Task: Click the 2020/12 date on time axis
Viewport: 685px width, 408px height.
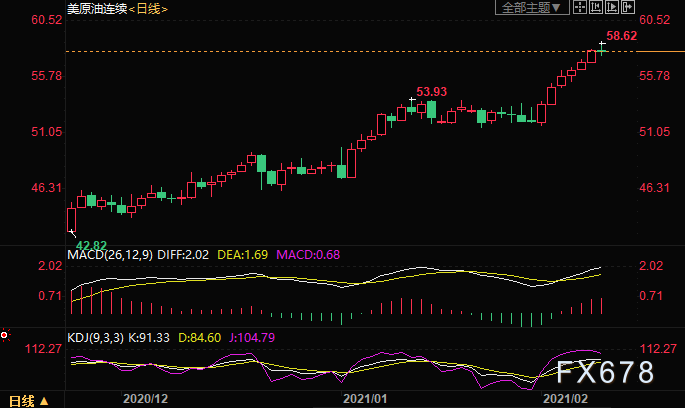Action: pyautogui.click(x=145, y=398)
